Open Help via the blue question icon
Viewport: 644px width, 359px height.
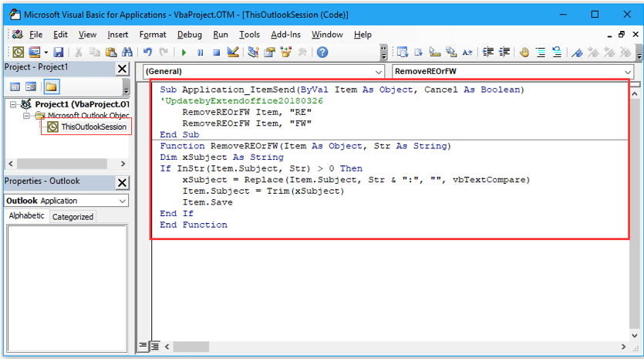point(322,52)
